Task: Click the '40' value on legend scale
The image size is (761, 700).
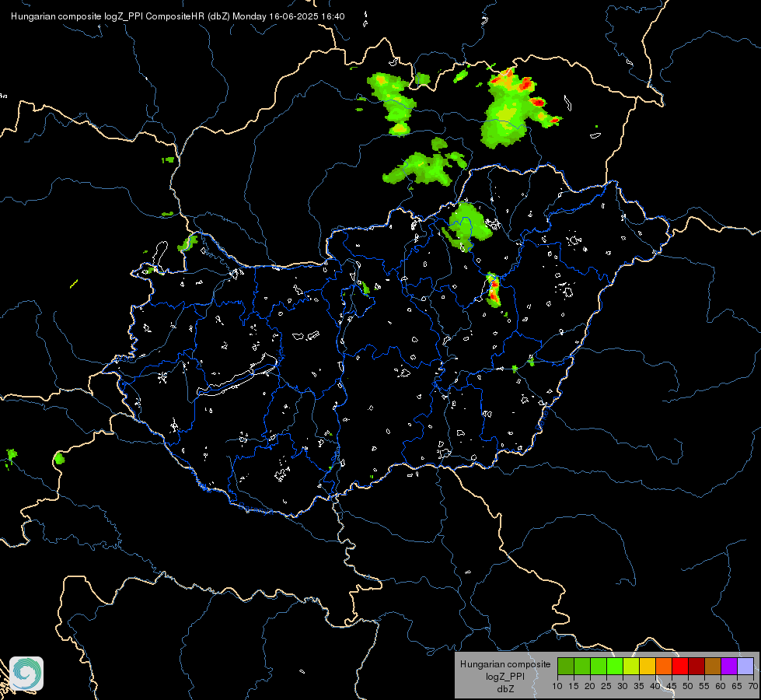Action: coord(655,687)
